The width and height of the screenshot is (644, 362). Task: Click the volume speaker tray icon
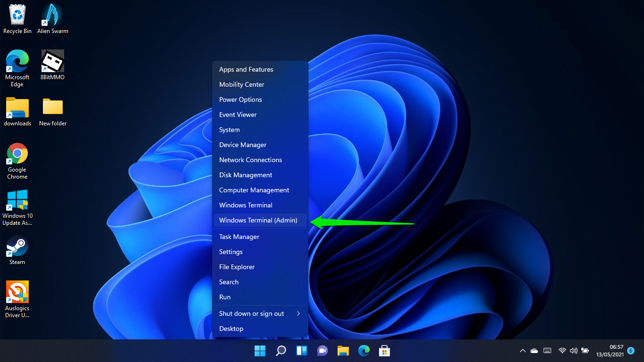click(573, 351)
